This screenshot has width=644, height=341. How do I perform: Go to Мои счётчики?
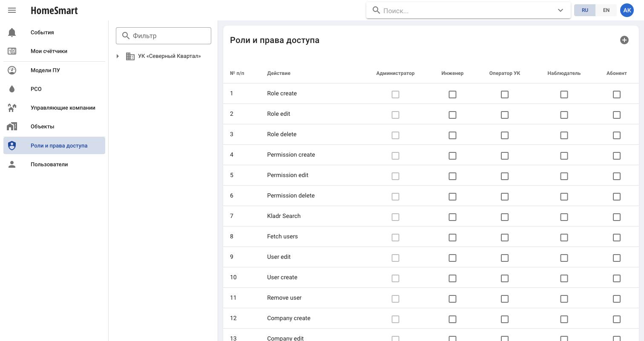tap(54, 51)
